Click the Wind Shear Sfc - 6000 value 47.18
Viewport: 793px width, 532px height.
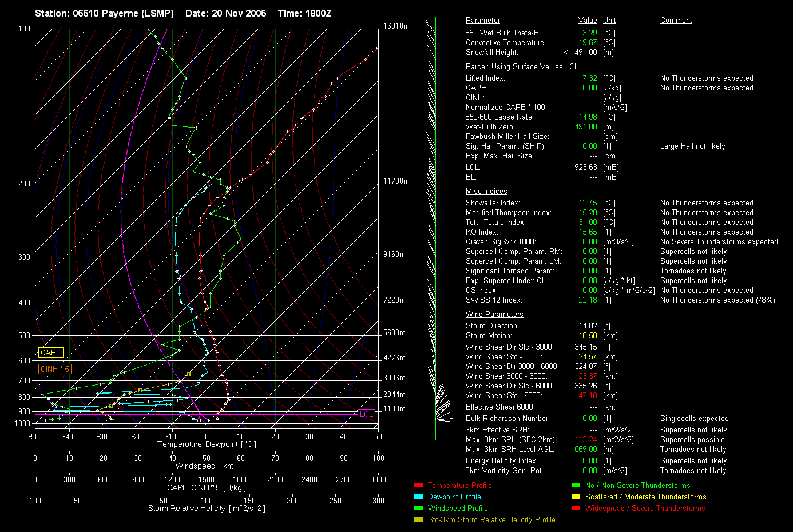click(588, 395)
